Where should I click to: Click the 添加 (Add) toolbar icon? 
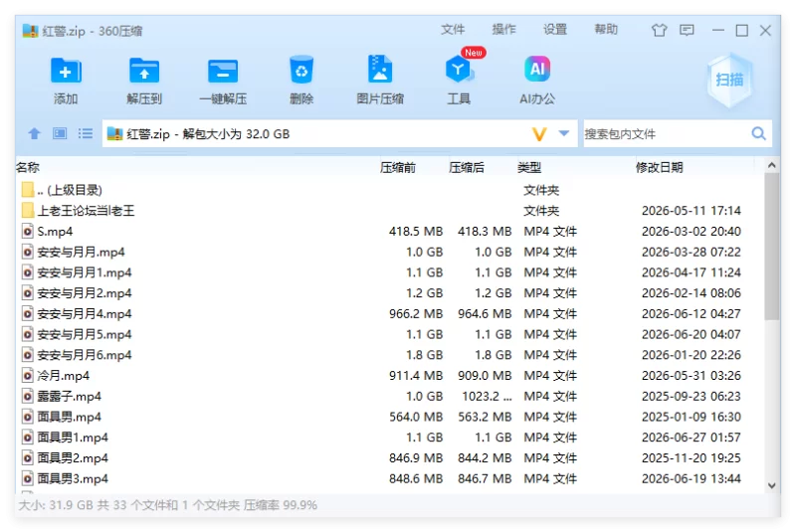pyautogui.click(x=66, y=71)
